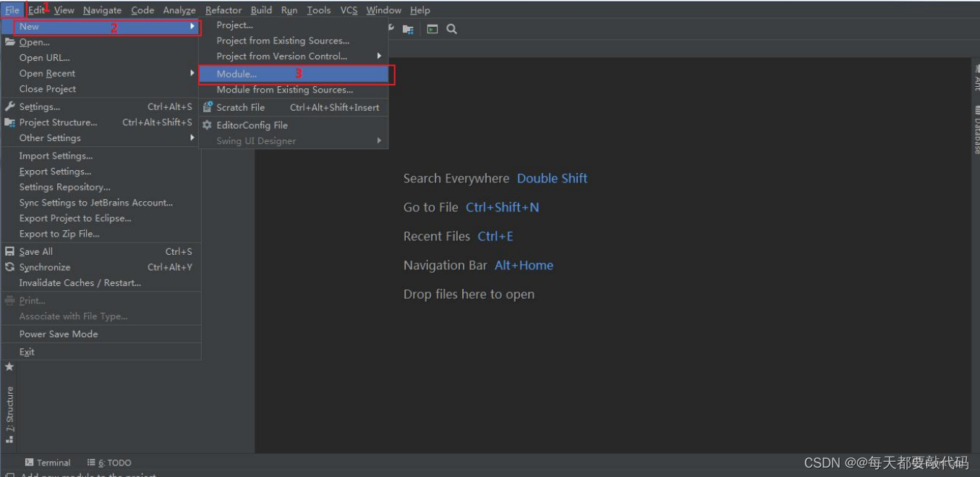Select Associate with File Type...
The height and width of the screenshot is (477, 980).
click(x=101, y=316)
